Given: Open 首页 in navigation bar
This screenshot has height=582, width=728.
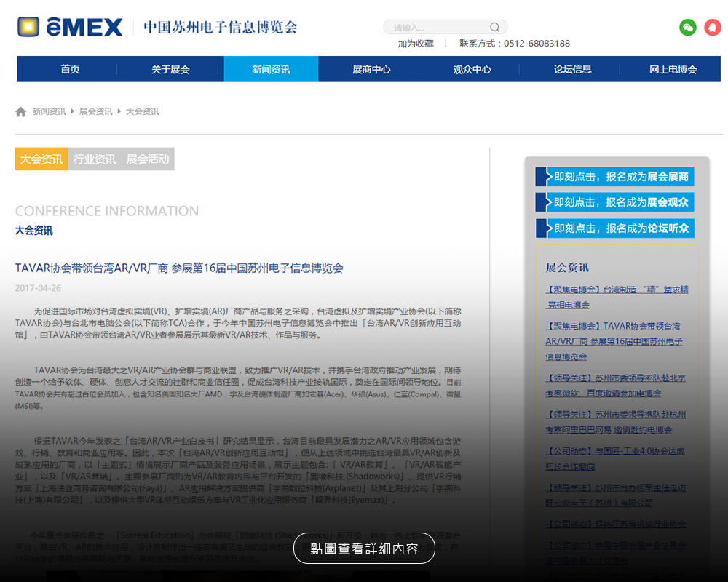Looking at the screenshot, I should [x=70, y=70].
